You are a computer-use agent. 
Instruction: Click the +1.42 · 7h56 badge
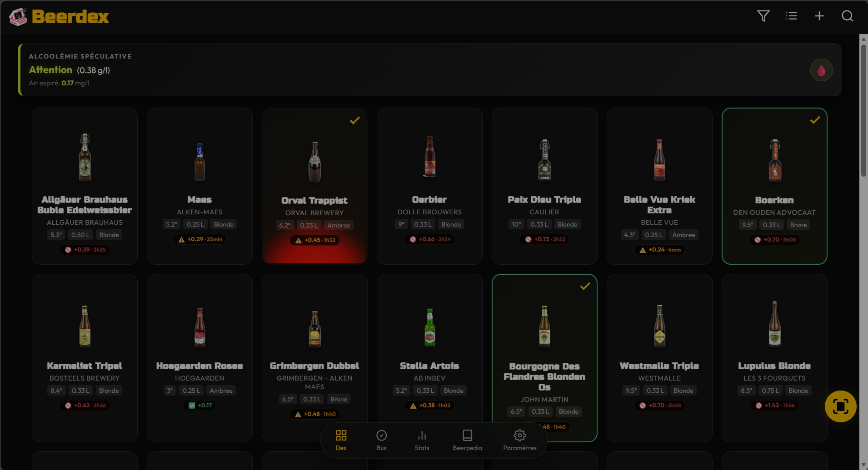774,406
